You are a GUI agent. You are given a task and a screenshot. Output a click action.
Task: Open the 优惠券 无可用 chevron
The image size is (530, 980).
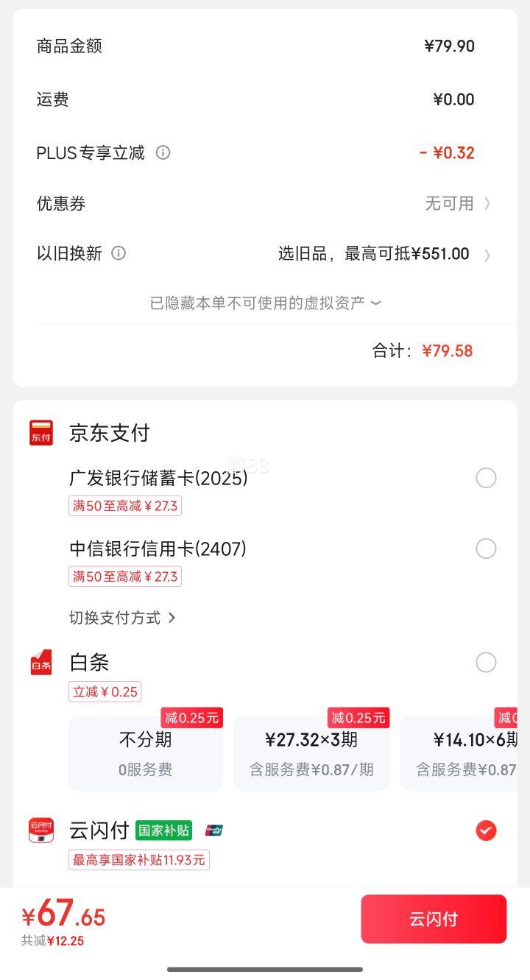pyautogui.click(x=487, y=203)
